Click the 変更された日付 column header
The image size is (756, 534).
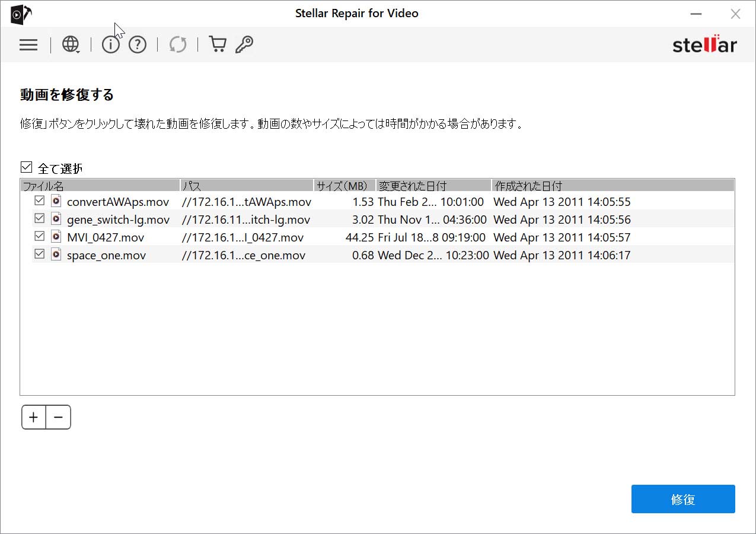[x=433, y=186]
